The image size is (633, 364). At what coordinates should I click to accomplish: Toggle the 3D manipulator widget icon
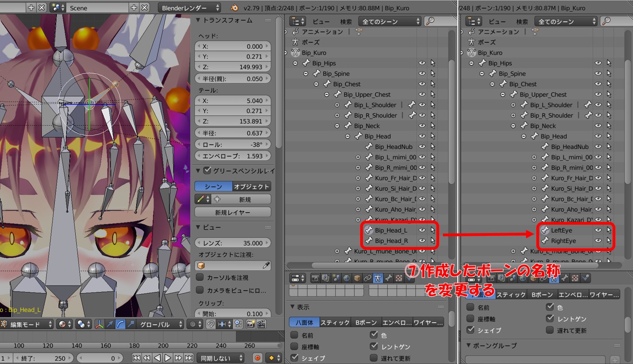[x=99, y=325]
